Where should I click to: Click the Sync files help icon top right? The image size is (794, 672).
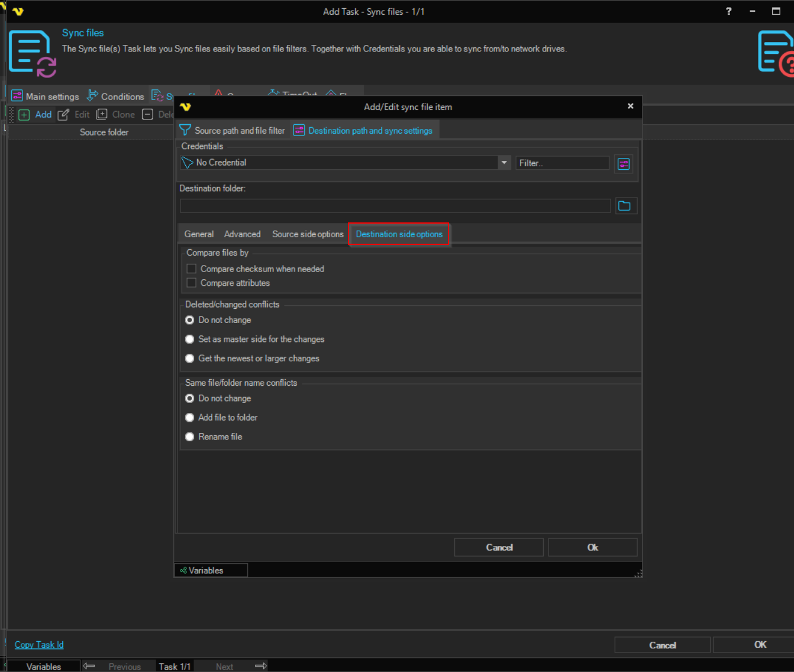(x=776, y=53)
